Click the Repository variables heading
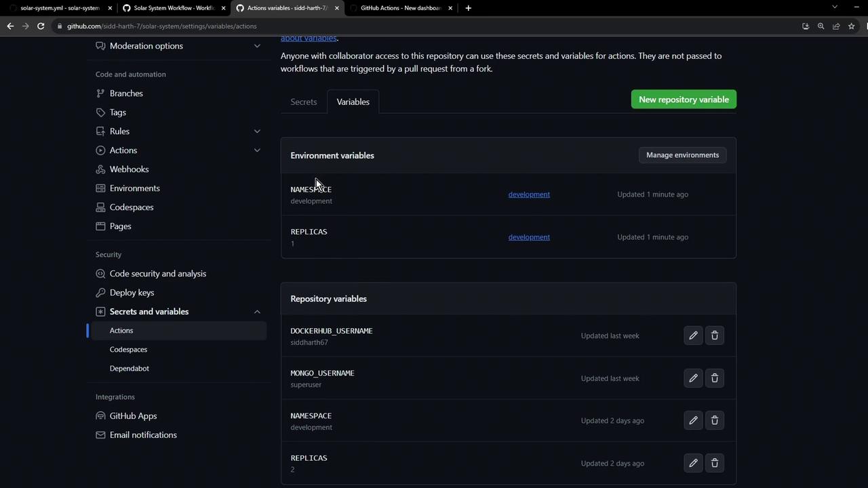 pyautogui.click(x=328, y=299)
